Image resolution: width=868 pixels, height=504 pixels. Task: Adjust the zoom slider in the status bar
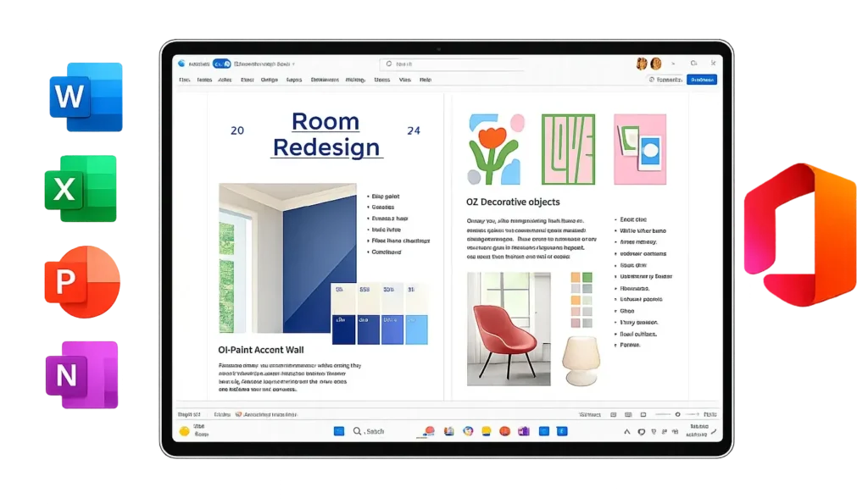tap(677, 414)
